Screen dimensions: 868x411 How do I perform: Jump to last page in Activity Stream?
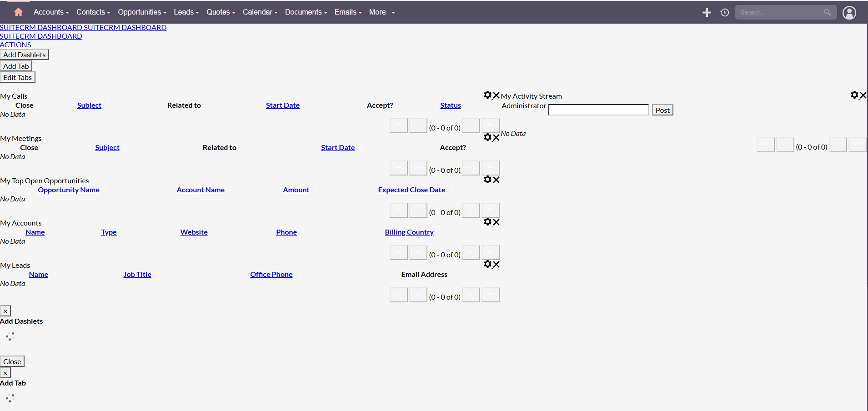click(858, 145)
